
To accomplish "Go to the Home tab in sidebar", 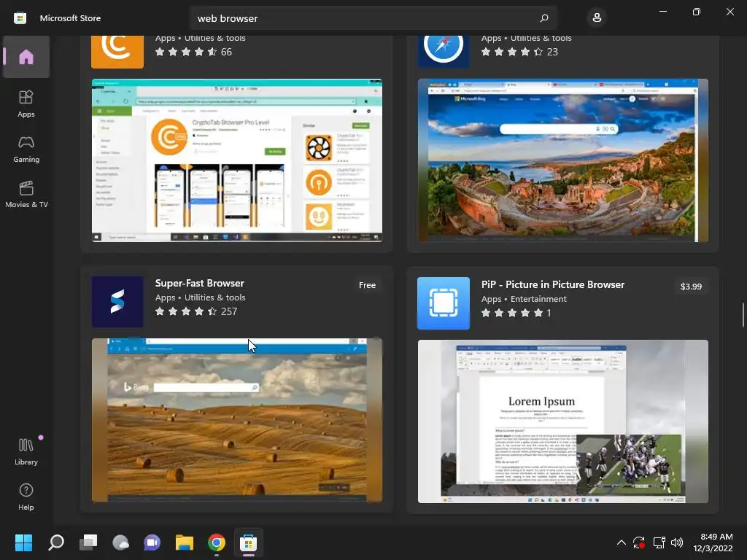I will [x=26, y=57].
